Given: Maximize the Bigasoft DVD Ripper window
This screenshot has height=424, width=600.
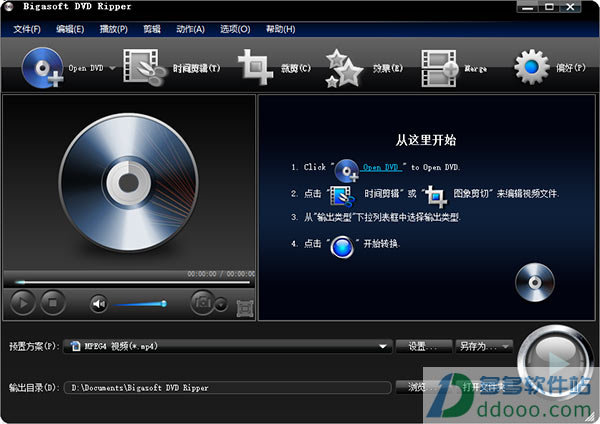Looking at the screenshot, I should tap(549, 7).
